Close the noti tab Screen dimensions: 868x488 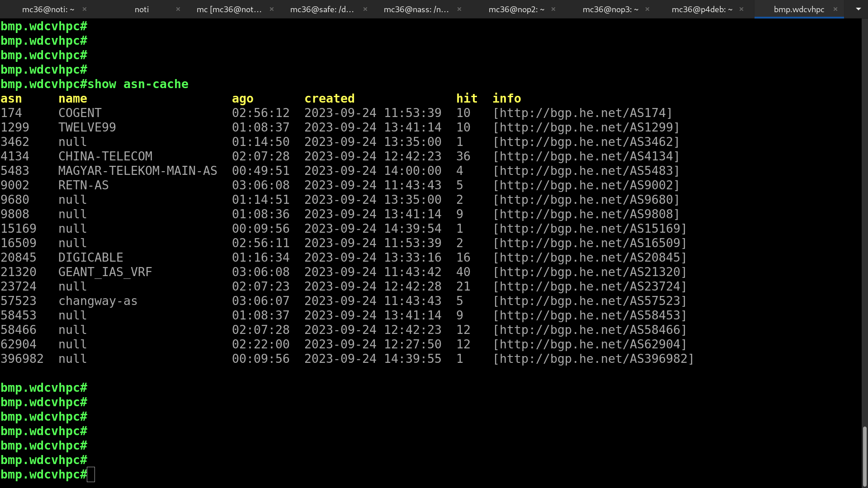178,9
